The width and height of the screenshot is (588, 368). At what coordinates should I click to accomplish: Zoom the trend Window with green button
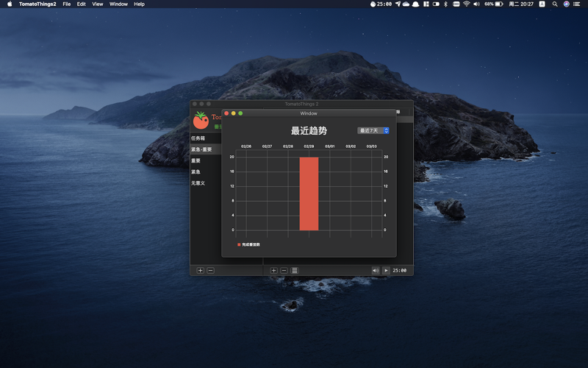pyautogui.click(x=240, y=113)
